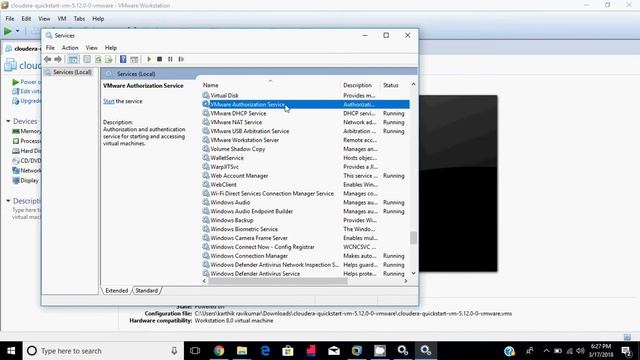Click scroll-right arrow of services list
Image resolution: width=640 pixels, height=360 pixels.
coord(405,281)
